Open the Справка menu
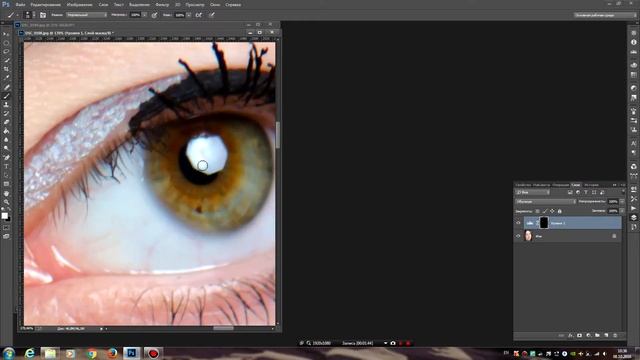This screenshot has height=360, width=640. pyautogui.click(x=233, y=5)
